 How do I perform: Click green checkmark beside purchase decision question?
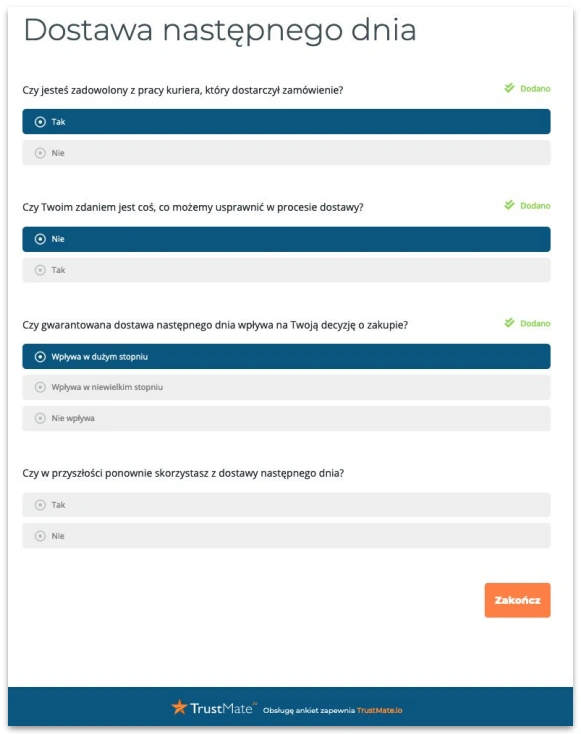point(509,323)
